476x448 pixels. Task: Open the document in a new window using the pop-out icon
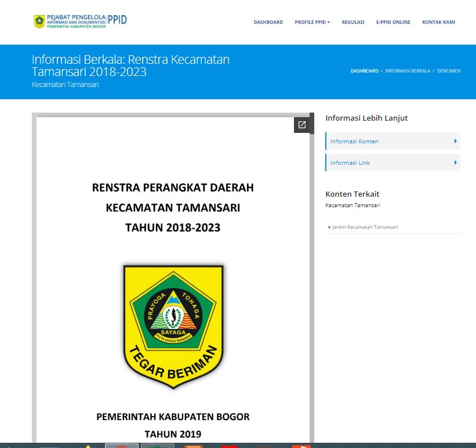coord(302,125)
